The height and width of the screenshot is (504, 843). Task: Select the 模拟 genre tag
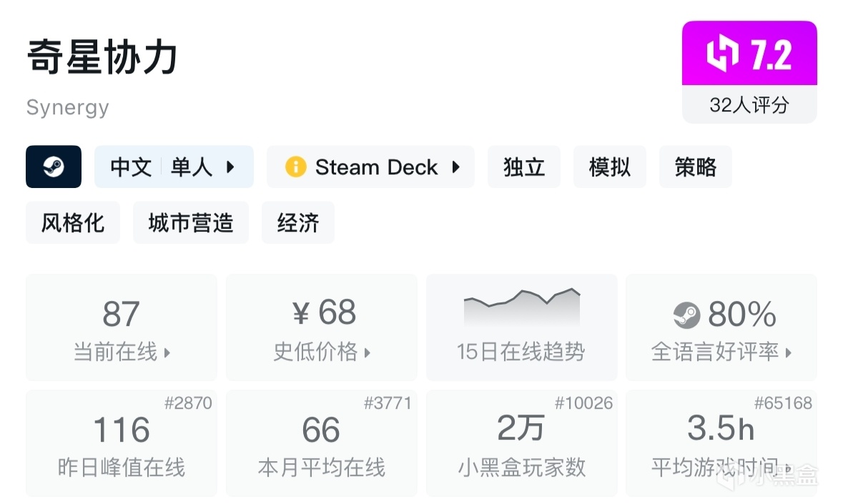coord(610,167)
